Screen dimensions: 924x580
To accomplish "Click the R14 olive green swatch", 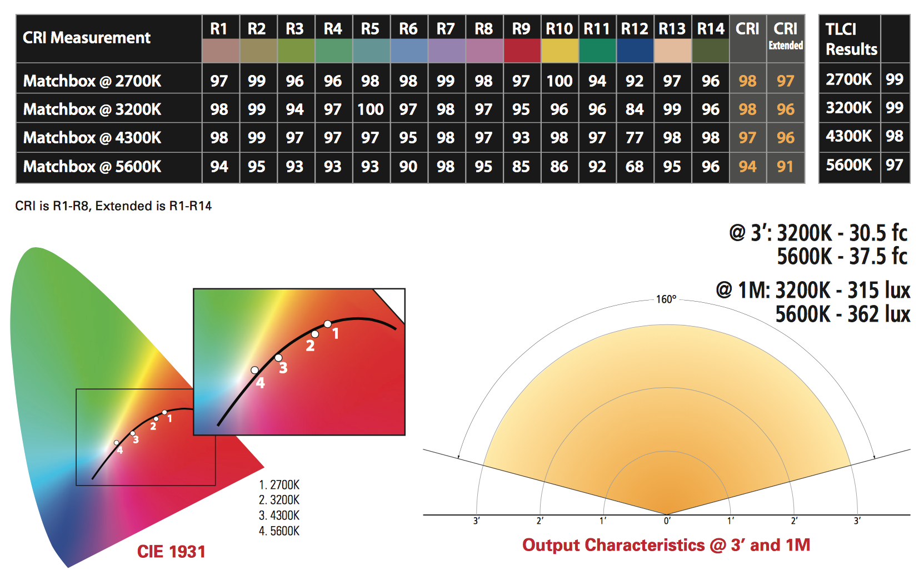I will point(711,51).
